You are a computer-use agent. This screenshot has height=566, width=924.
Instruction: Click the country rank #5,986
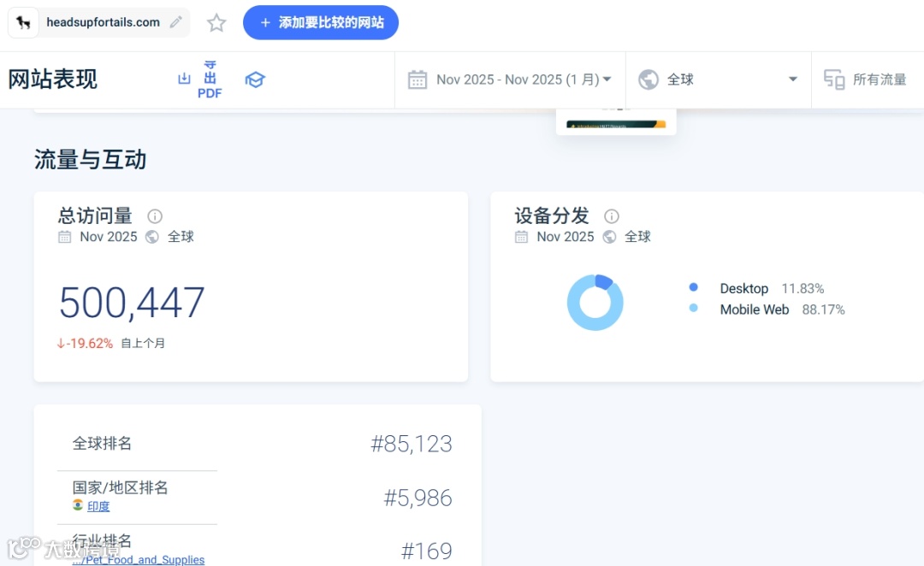point(418,498)
